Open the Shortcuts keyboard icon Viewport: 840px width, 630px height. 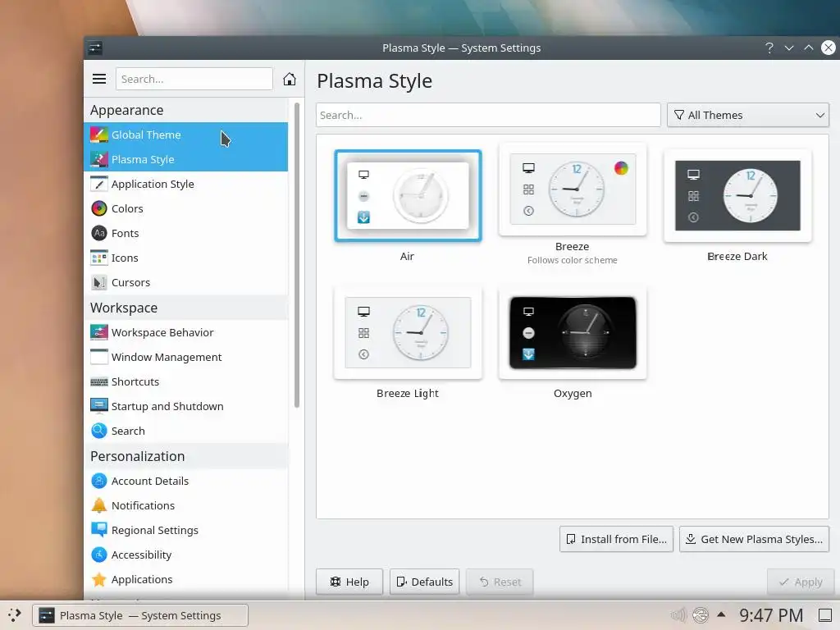pos(99,381)
